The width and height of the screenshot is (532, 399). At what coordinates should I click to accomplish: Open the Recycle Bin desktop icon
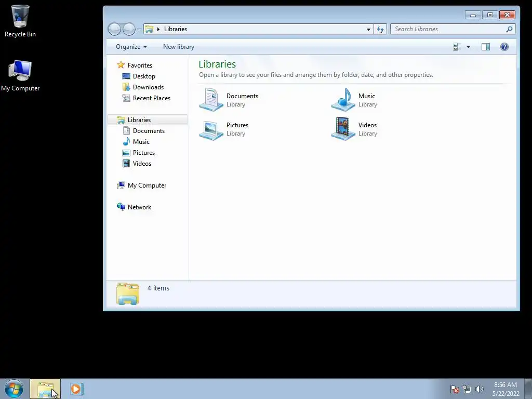pos(20,21)
